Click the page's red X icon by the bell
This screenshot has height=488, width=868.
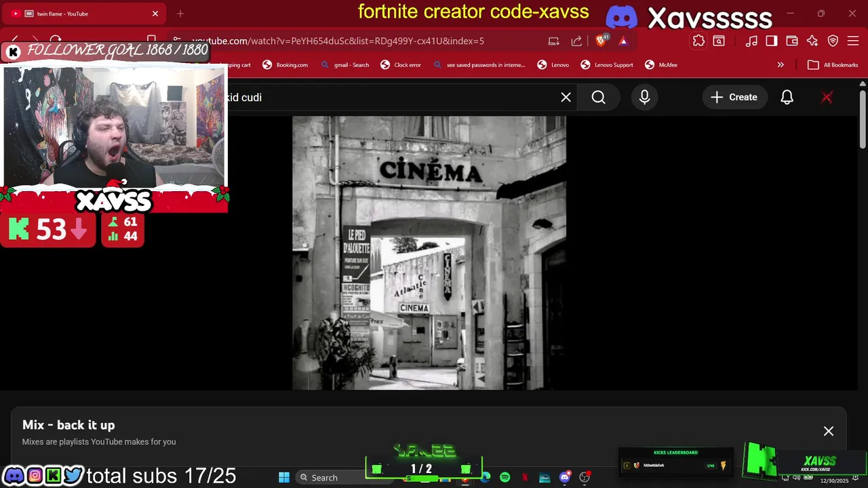[827, 97]
